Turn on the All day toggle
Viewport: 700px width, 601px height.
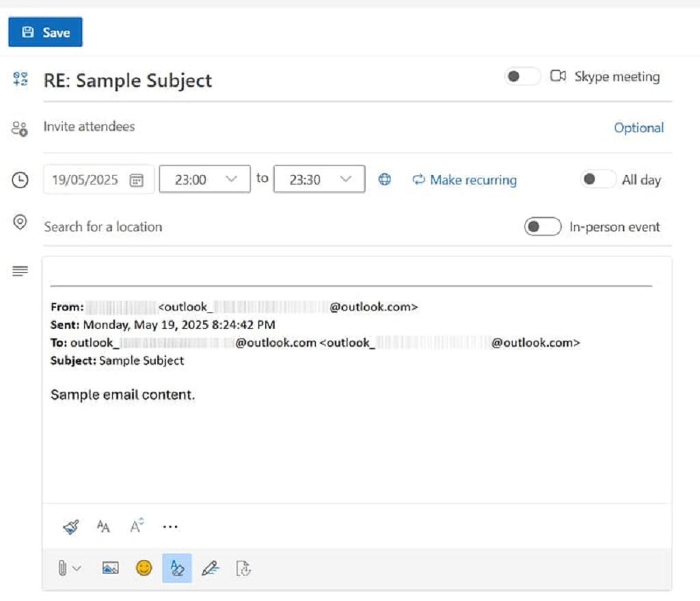coord(597,180)
